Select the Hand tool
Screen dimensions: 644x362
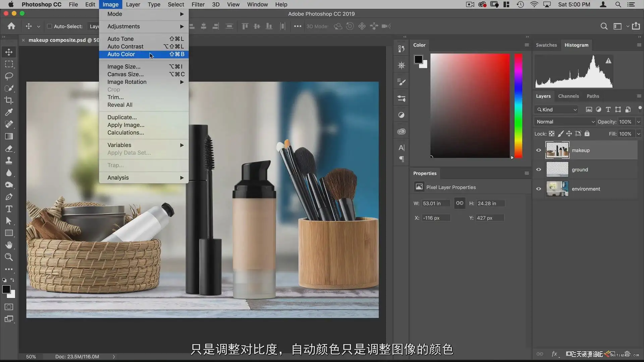(9, 245)
